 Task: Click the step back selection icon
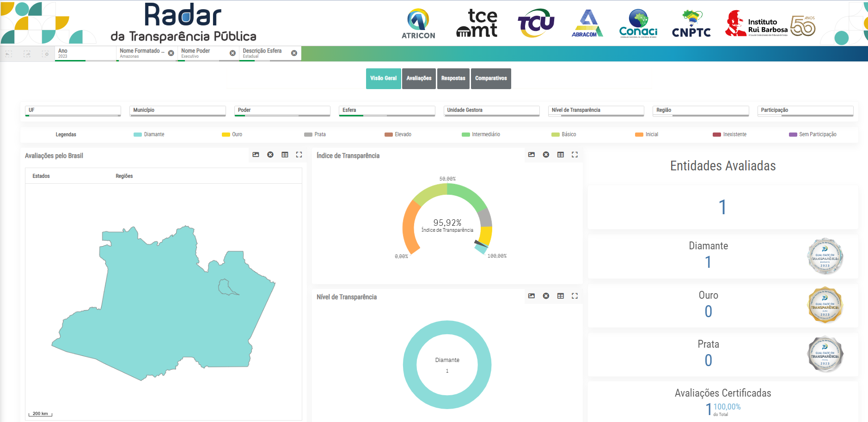tap(9, 54)
